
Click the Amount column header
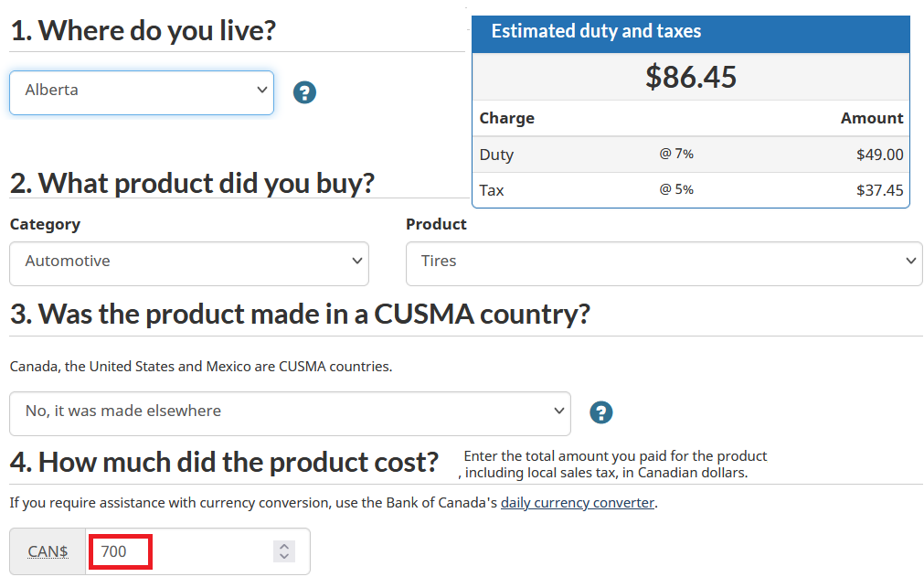[x=871, y=118]
